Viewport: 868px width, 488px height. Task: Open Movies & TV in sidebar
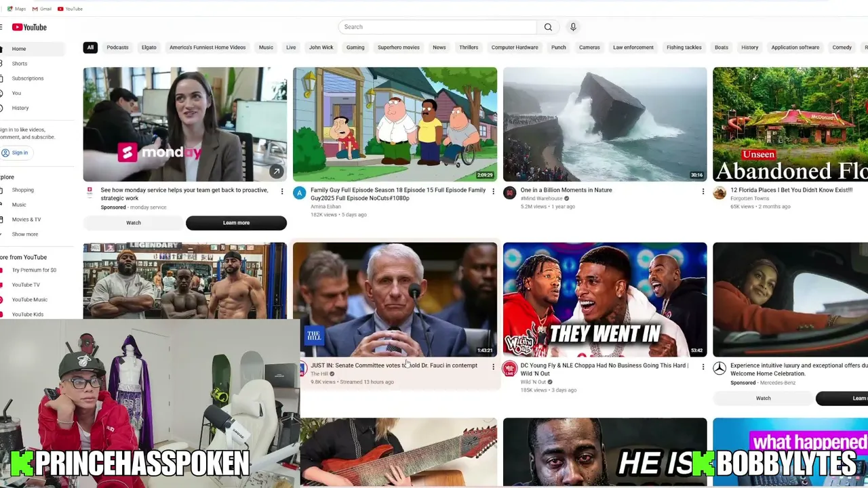31,220
